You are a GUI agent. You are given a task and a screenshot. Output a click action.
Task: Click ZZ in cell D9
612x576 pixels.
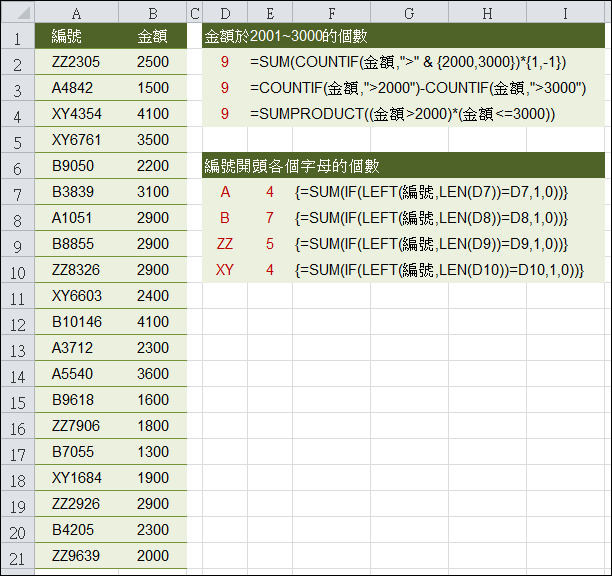[x=225, y=244]
